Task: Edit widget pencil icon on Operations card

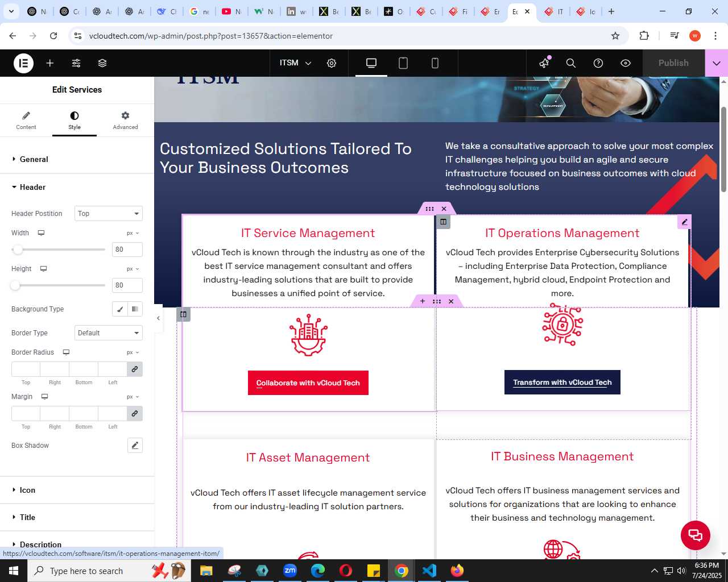Action: (685, 222)
